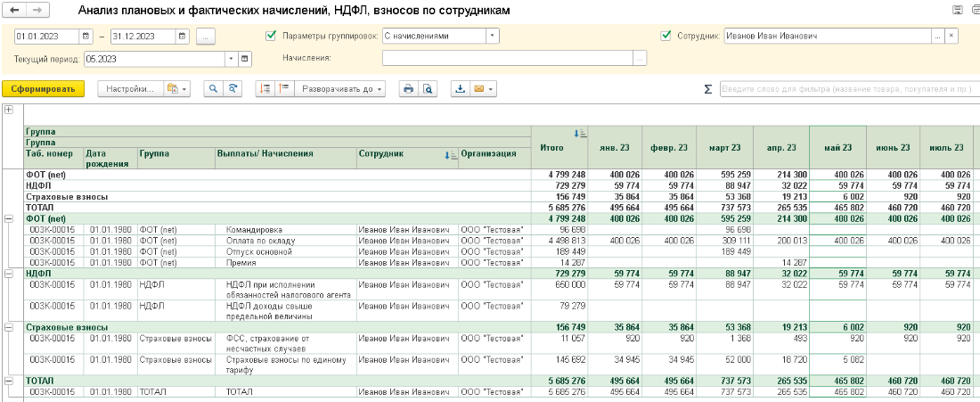
Task: Select the НДФЛ доходы свыше предельной величины cell
Action: (286, 311)
